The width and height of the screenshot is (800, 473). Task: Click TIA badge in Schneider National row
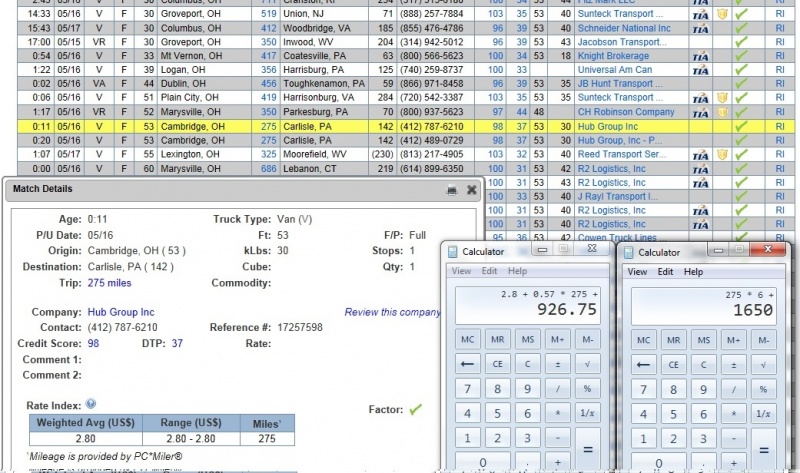700,29
